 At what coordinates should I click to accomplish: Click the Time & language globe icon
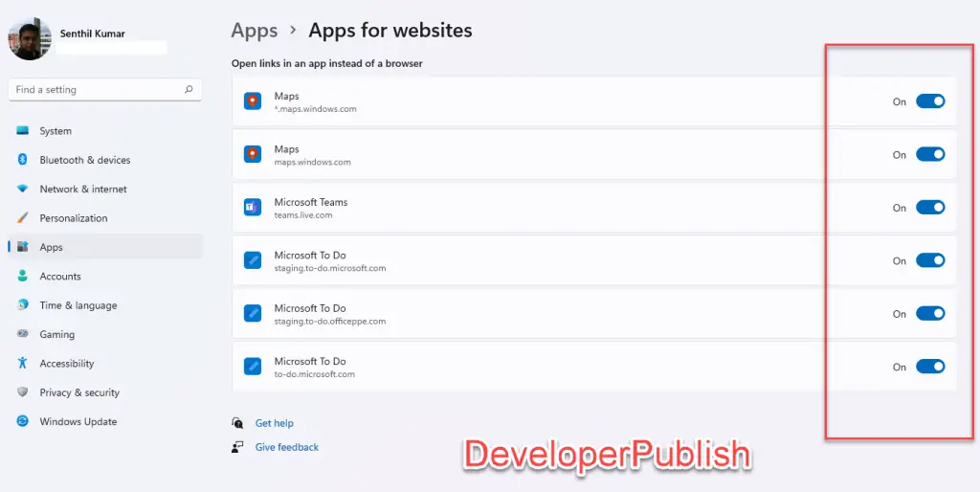point(23,305)
